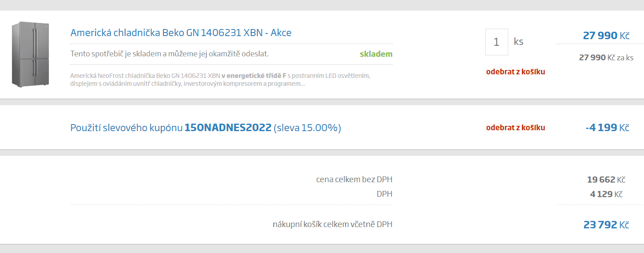Click the coupon code 15ONADNES2022
Viewport: 644px width, 253px height.
coord(228,128)
